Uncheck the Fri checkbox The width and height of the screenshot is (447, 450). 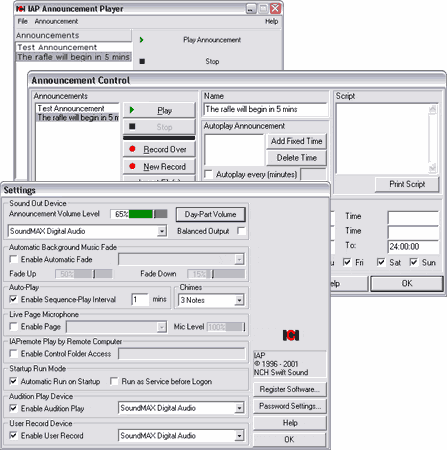pyautogui.click(x=347, y=262)
